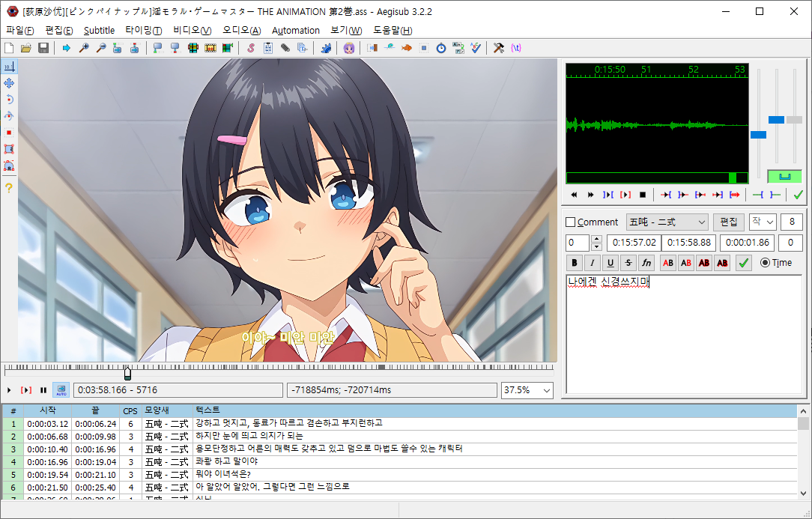The width and height of the screenshot is (812, 519).
Task: Zoom video out with the minus magnifier
Action: [x=101, y=48]
